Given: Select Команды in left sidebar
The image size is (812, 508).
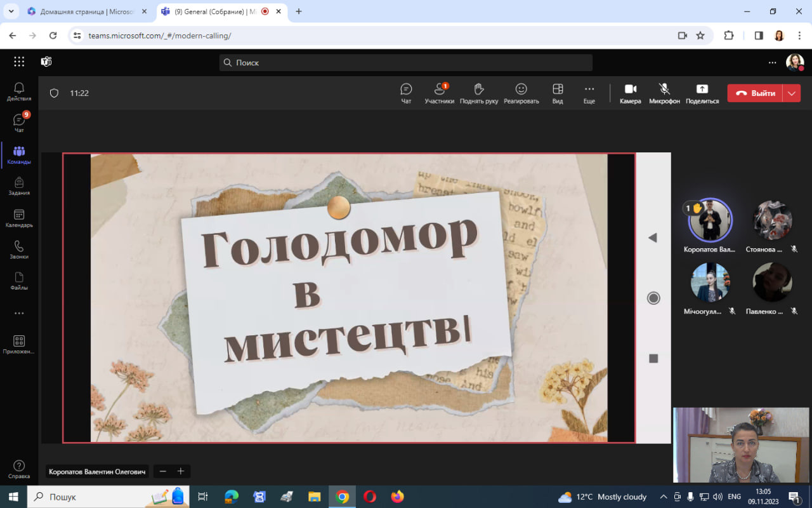Looking at the screenshot, I should pos(19,155).
